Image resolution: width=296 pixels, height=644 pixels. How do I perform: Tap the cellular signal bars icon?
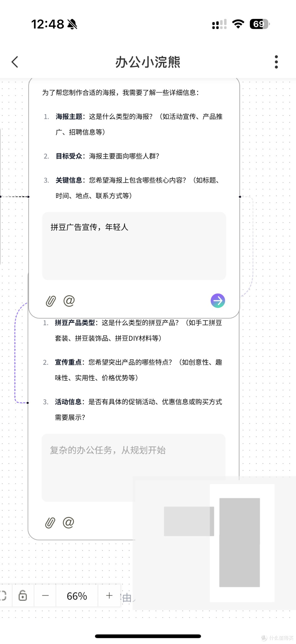[219, 24]
